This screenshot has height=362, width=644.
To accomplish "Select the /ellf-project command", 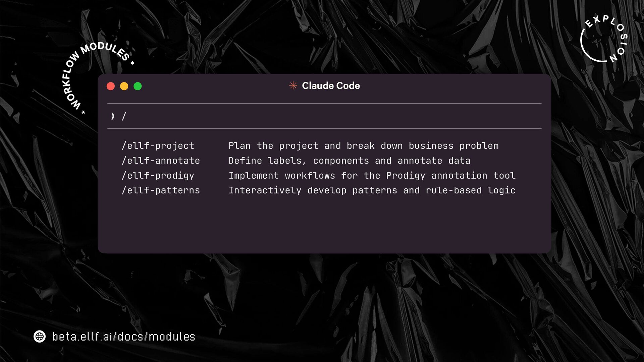I will (158, 146).
